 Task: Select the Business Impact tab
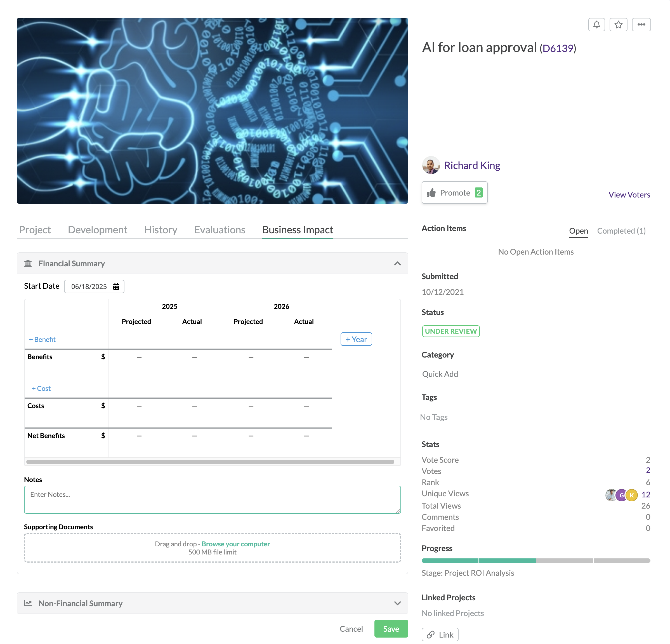[298, 230]
